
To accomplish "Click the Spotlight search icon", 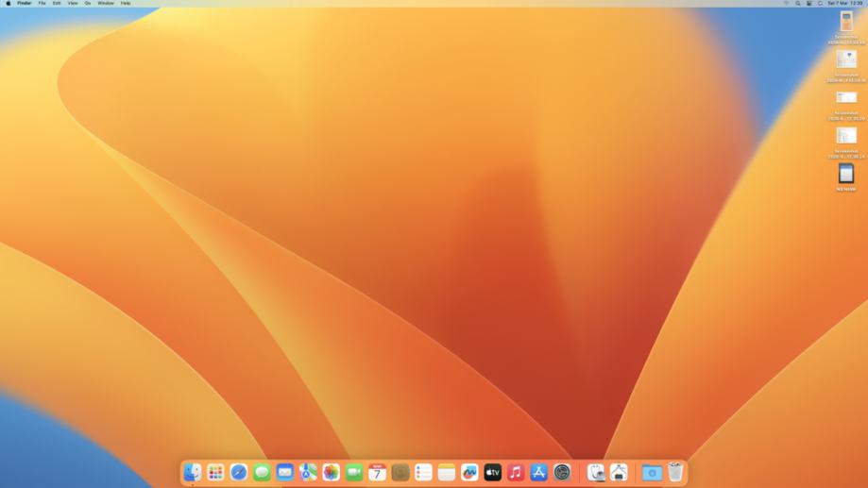I will [x=797, y=4].
